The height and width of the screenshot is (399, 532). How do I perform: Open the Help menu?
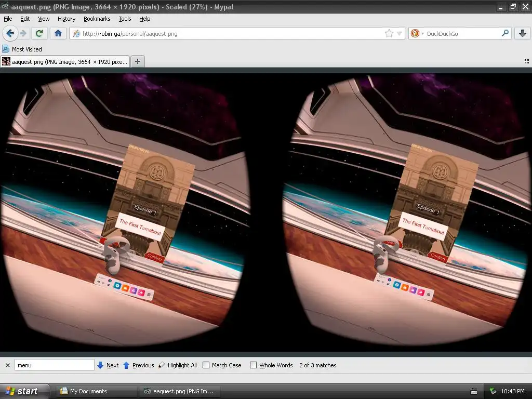(144, 19)
